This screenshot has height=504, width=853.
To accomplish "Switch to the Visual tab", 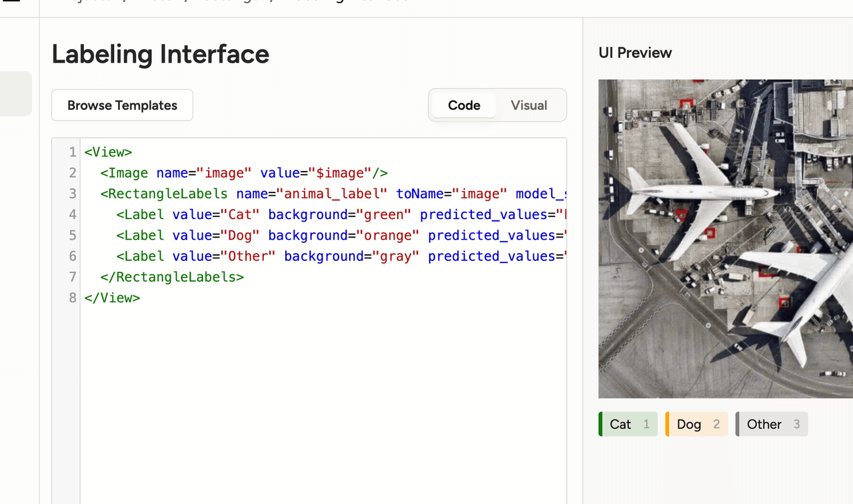I will pos(529,105).
